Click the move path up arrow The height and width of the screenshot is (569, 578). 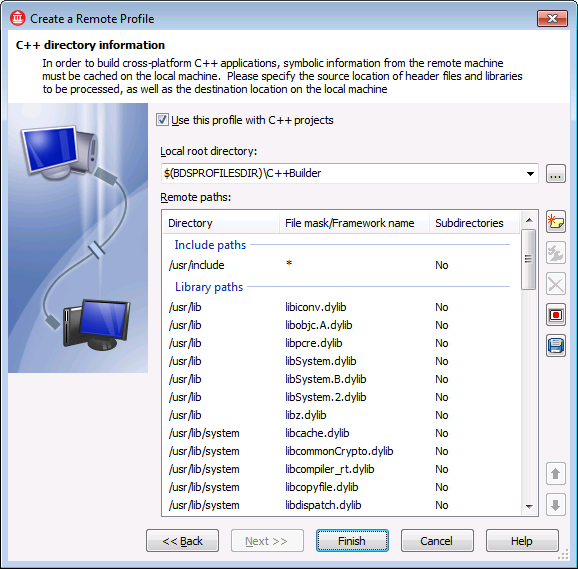pyautogui.click(x=556, y=474)
